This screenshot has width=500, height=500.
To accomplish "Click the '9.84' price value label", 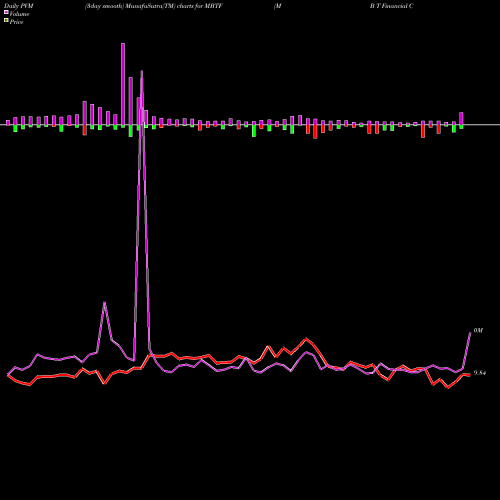I will (x=480, y=373).
